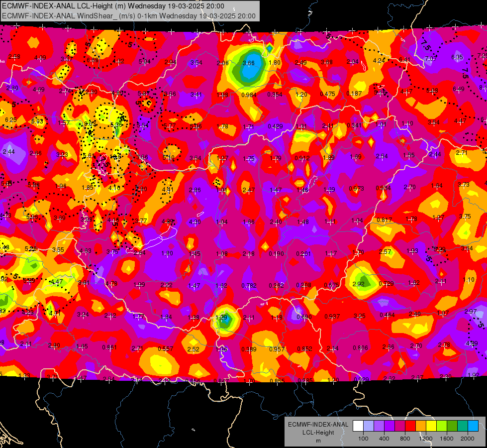Click the legend label '1200'
The width and height of the screenshot is (487, 448).
[x=426, y=439]
